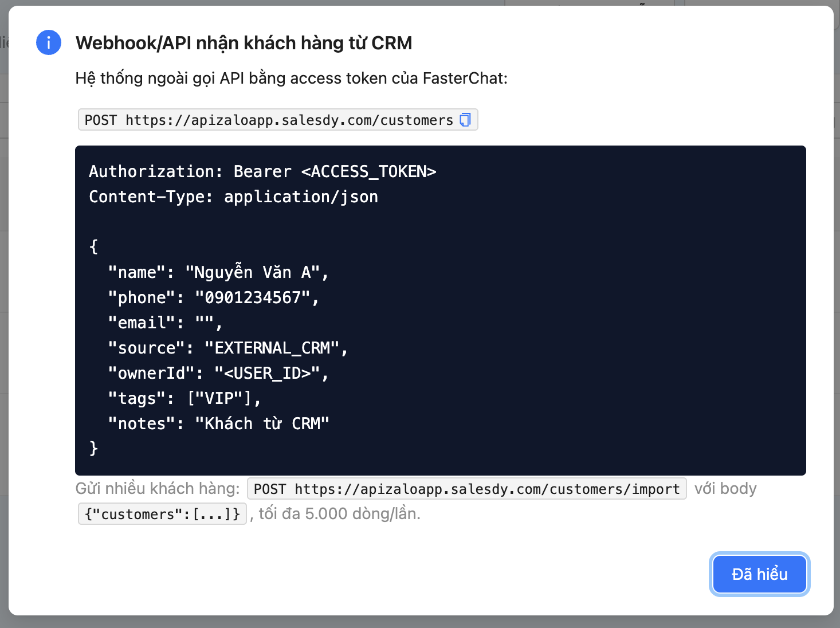This screenshot has width=840, height=628.
Task: Click the "Hệ thống ngoài gọi API" description
Action: pos(291,78)
